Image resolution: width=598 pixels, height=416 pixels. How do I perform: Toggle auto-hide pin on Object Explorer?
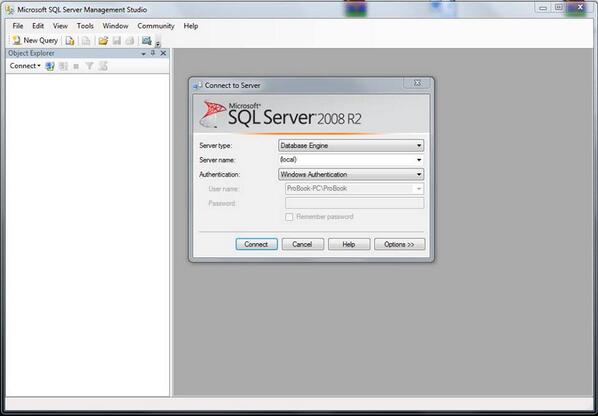(x=153, y=53)
